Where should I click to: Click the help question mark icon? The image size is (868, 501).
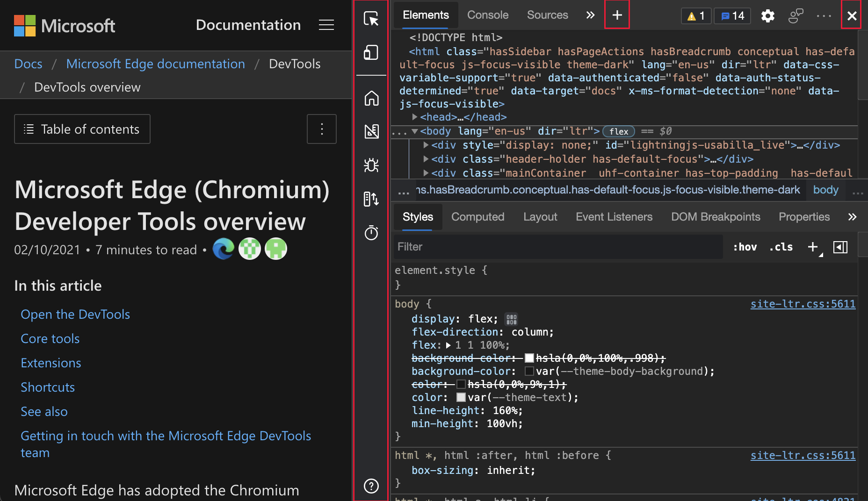coord(371,486)
